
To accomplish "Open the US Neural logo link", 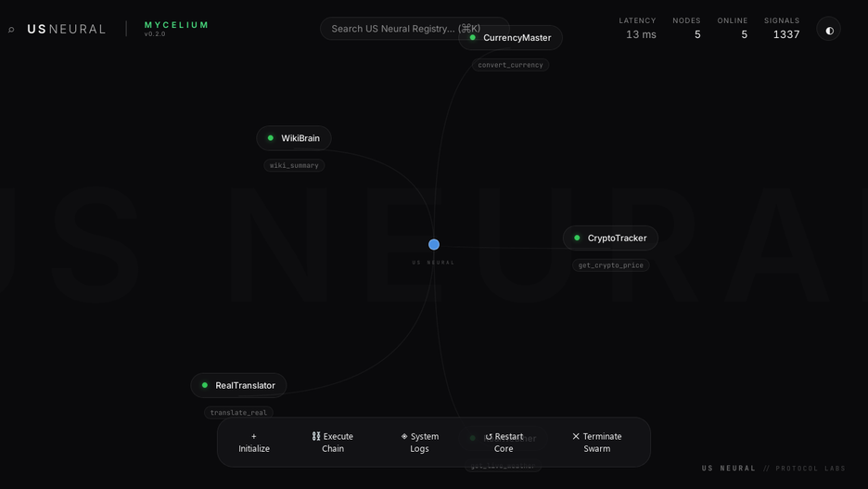I will click(66, 29).
